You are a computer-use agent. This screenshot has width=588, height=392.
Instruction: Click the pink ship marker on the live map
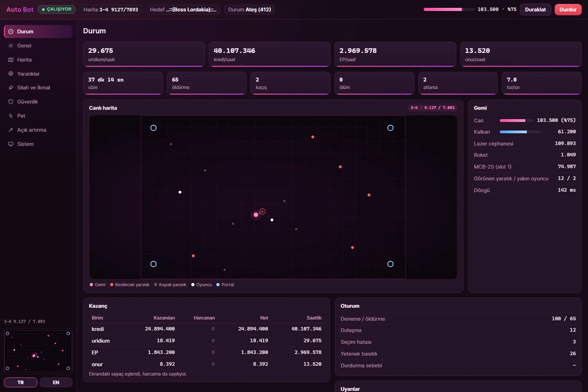point(256,215)
